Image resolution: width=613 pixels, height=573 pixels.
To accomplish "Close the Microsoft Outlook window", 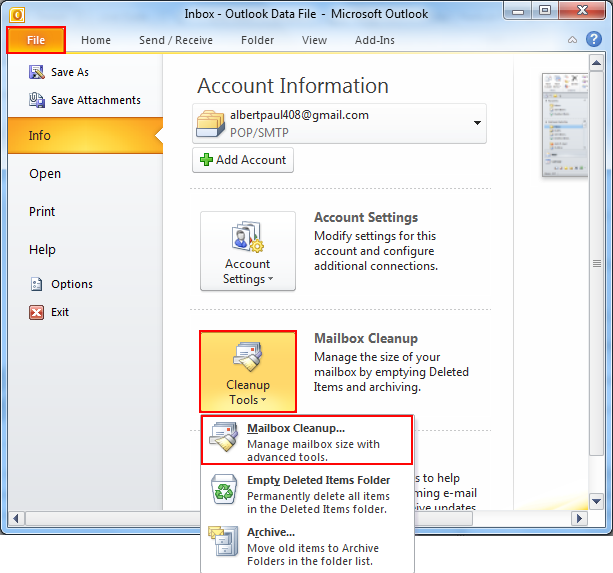I will [x=583, y=10].
